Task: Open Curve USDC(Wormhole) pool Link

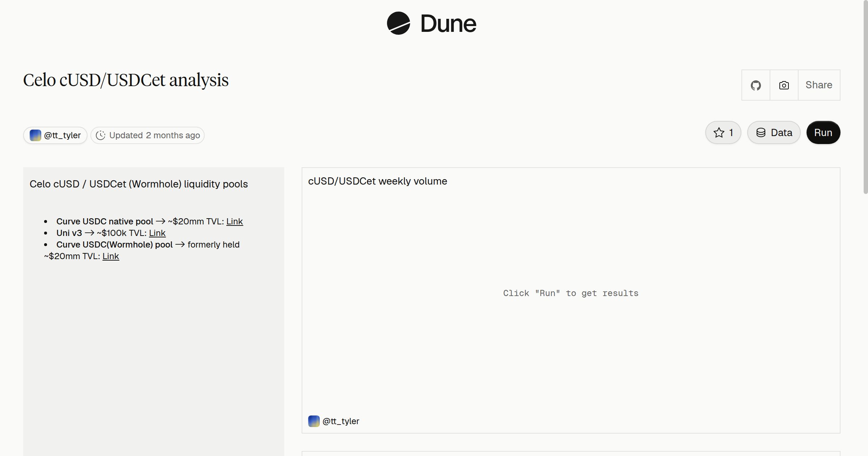Action: [111, 256]
